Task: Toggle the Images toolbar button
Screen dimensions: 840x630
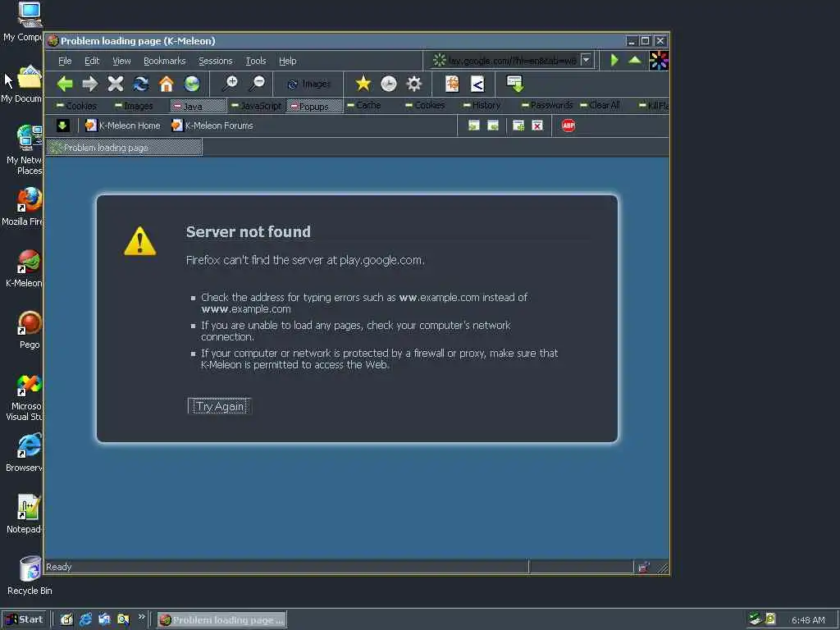Action: [x=308, y=84]
